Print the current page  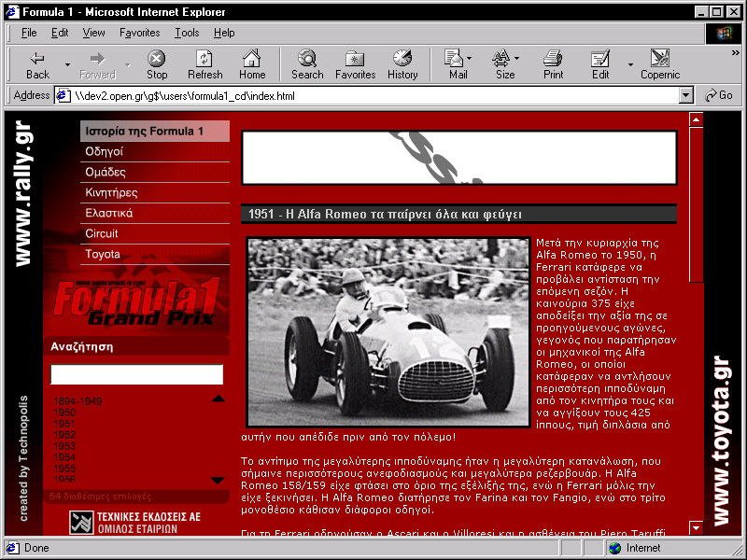click(553, 64)
